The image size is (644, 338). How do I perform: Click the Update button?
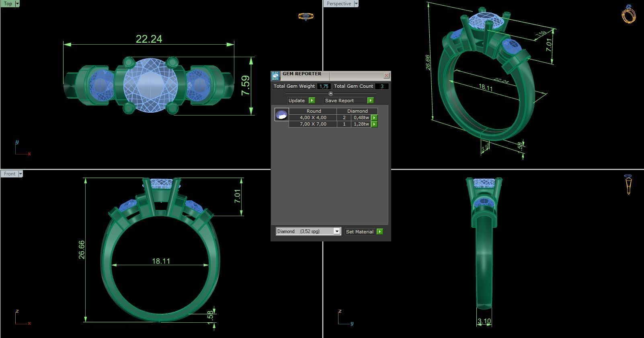tap(298, 101)
